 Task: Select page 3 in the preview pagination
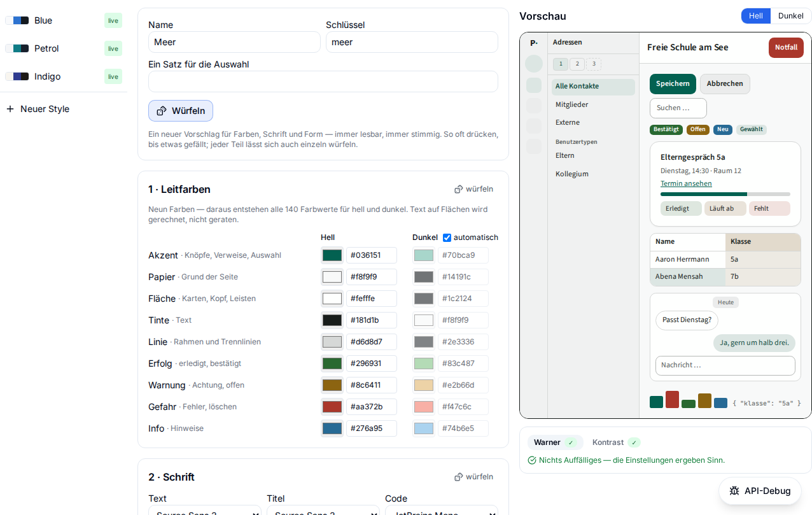[x=594, y=64]
